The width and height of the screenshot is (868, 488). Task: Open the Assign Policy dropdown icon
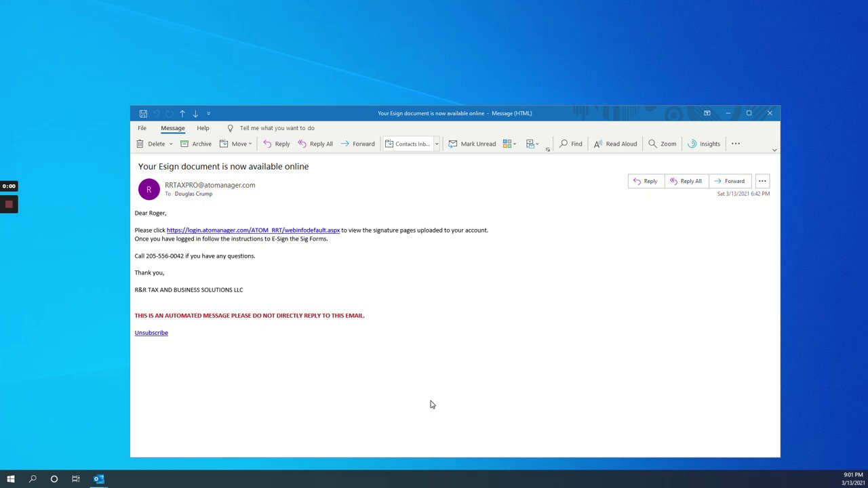pyautogui.click(x=533, y=144)
